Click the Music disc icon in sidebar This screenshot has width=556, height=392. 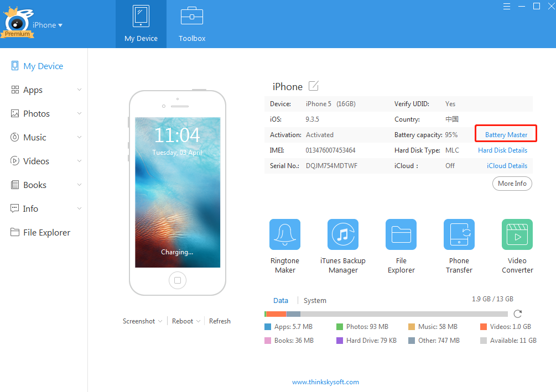pos(15,137)
